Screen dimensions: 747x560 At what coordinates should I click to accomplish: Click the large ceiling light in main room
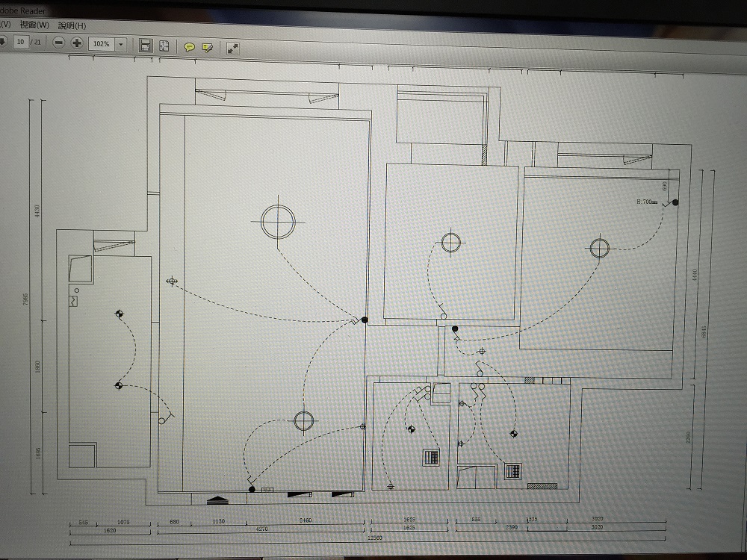click(278, 221)
